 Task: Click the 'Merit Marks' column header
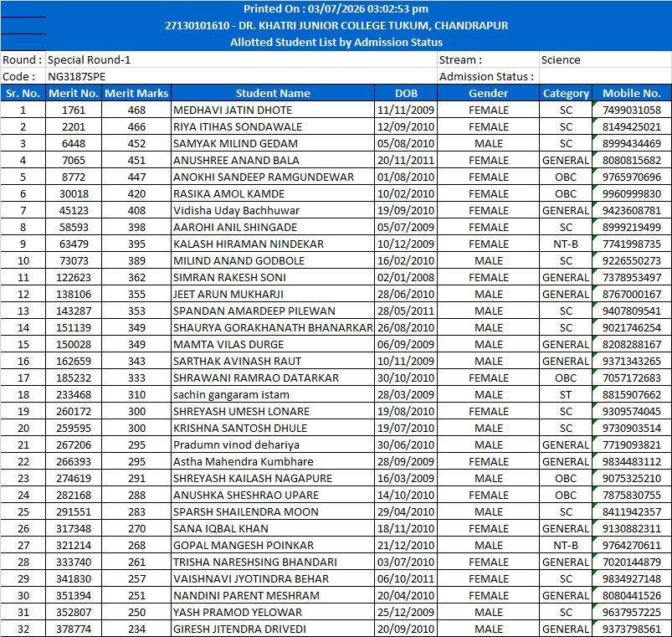coord(136,93)
